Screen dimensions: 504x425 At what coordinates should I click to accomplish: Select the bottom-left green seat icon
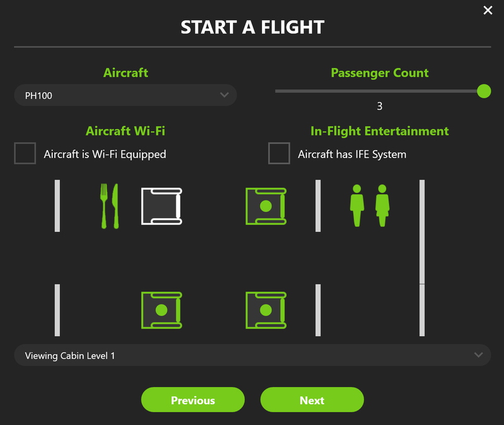tap(163, 309)
